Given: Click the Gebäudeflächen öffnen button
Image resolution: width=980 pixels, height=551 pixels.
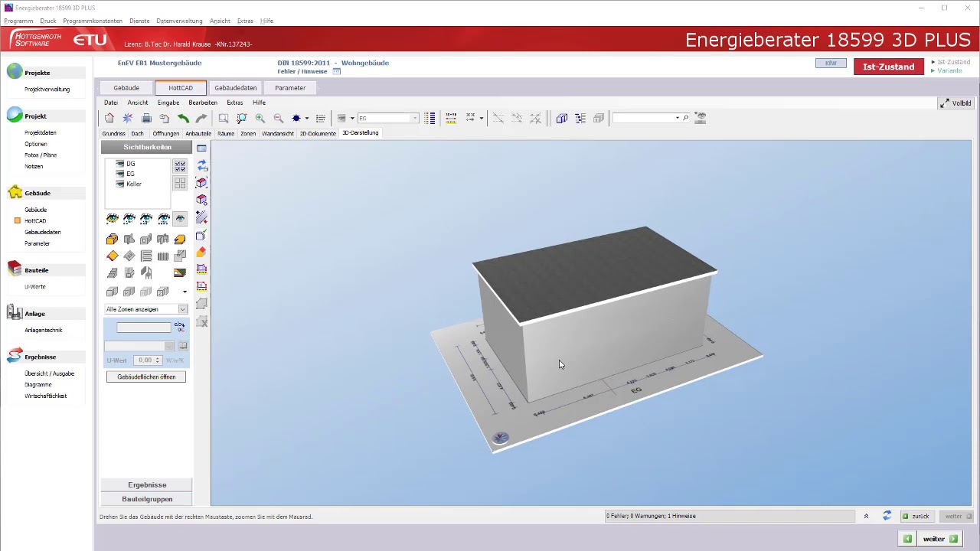Looking at the screenshot, I should pos(146,377).
